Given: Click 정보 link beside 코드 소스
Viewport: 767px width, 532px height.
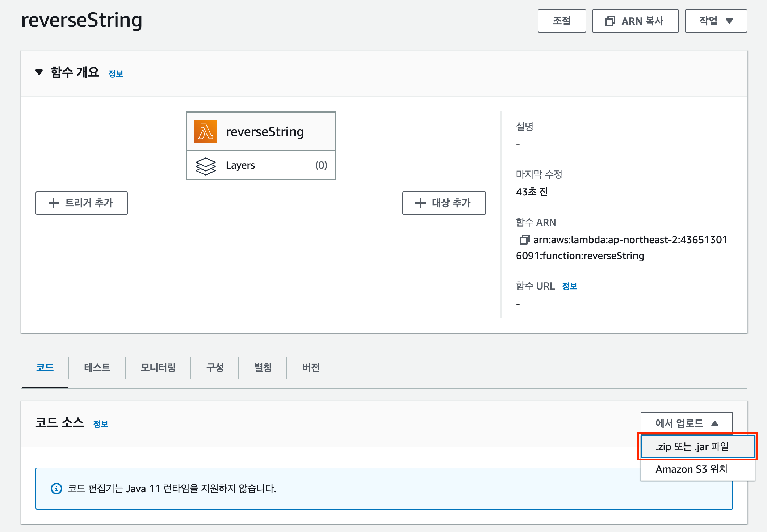Looking at the screenshot, I should click(101, 424).
